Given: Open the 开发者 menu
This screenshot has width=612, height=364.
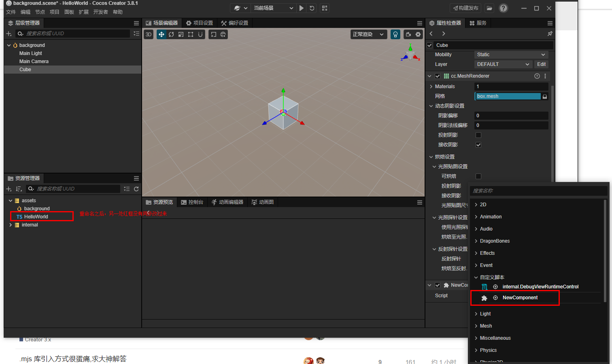Looking at the screenshot, I should click(x=100, y=12).
